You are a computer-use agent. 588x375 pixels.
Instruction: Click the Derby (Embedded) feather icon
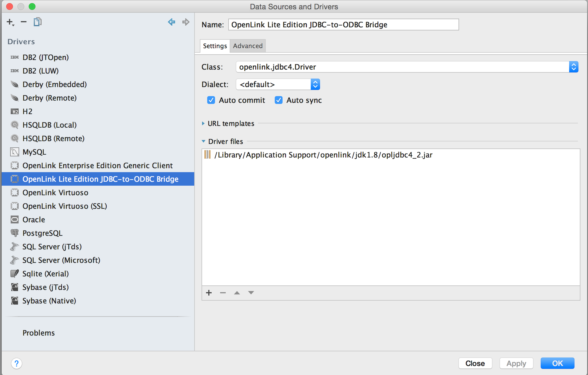15,84
